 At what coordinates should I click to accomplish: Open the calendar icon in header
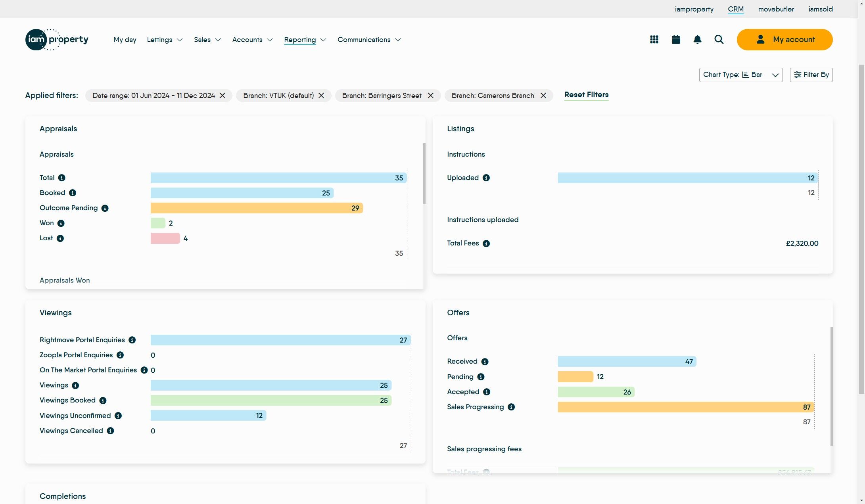point(676,40)
